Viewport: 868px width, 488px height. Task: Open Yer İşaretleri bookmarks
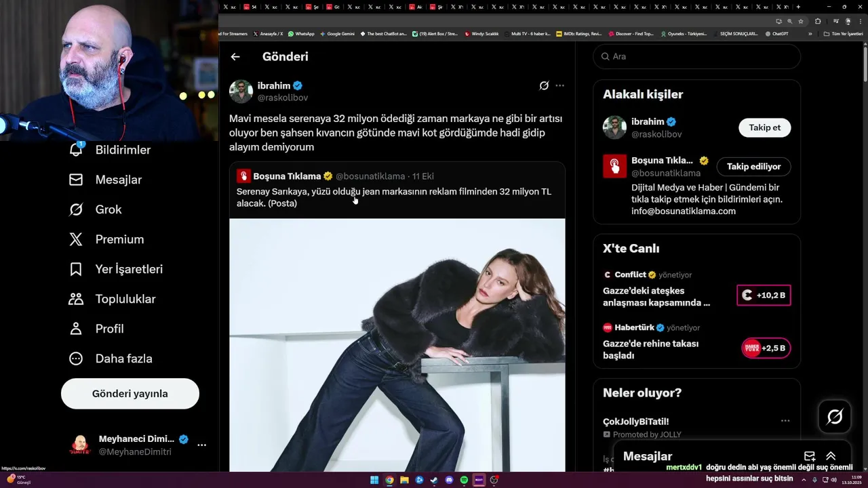coord(115,269)
